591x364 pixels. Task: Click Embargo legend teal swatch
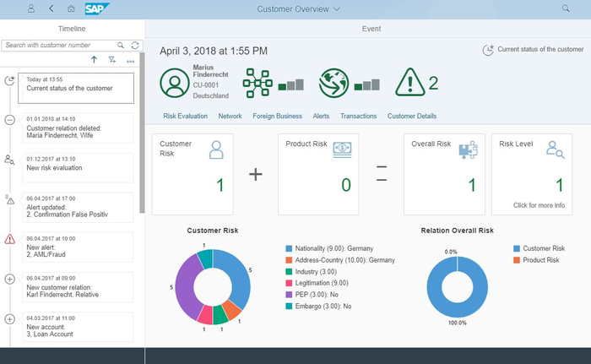click(289, 307)
